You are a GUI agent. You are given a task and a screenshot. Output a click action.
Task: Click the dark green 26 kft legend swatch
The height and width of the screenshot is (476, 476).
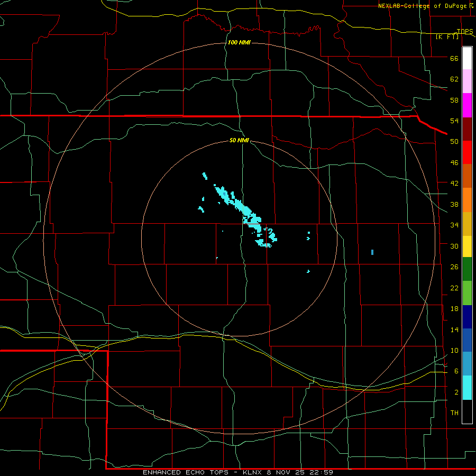[467, 269]
